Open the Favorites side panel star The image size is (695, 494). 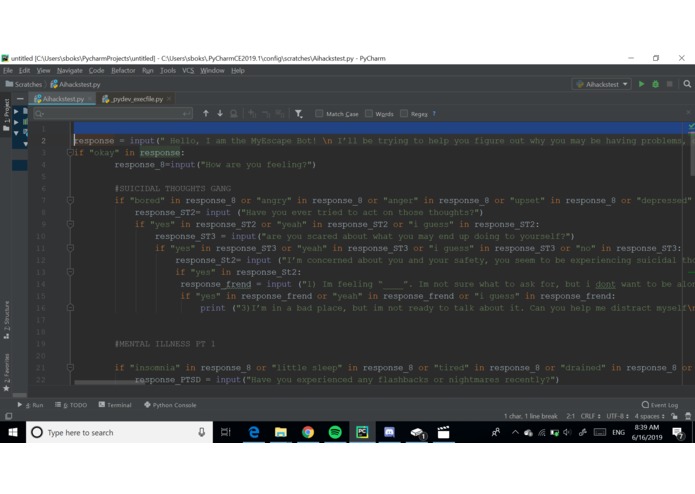click(x=6, y=389)
